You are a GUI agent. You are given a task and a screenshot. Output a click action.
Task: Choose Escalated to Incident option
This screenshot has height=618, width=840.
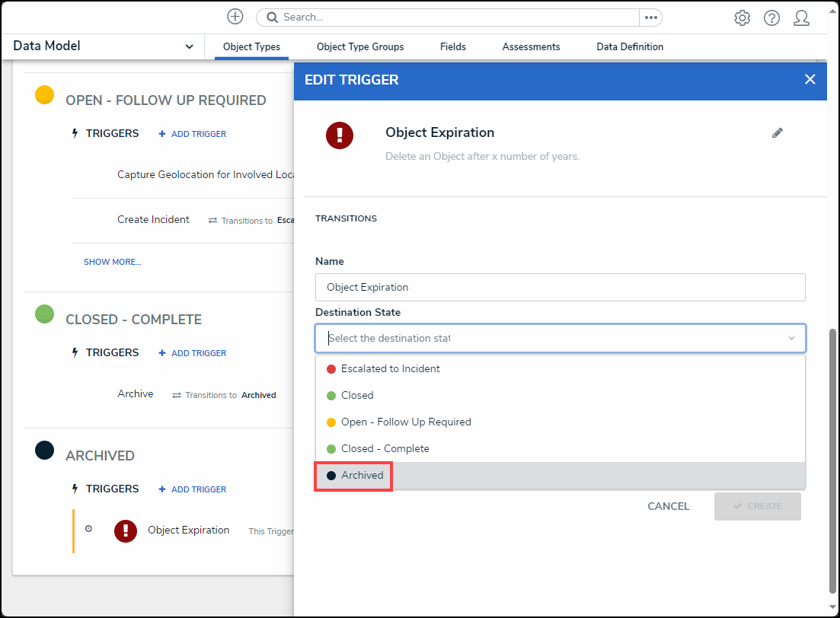390,368
